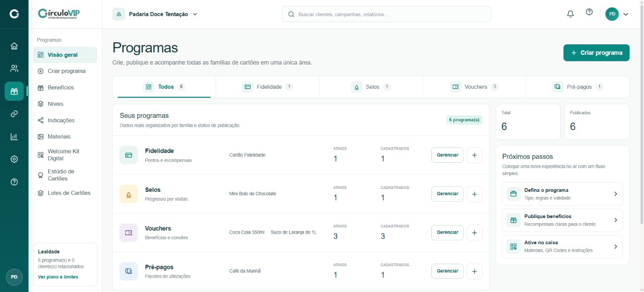
Task: Click the link chain icon in rail
Action: [x=14, y=114]
